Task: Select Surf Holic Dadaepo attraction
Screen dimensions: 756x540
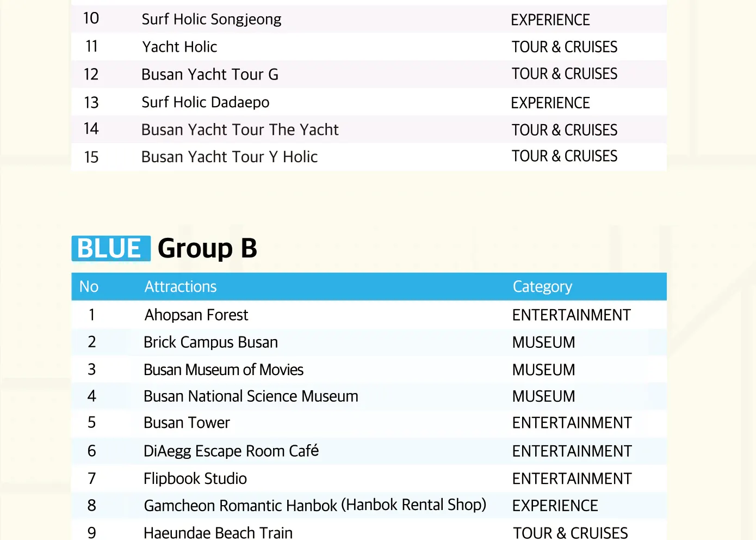Action: coord(206,102)
